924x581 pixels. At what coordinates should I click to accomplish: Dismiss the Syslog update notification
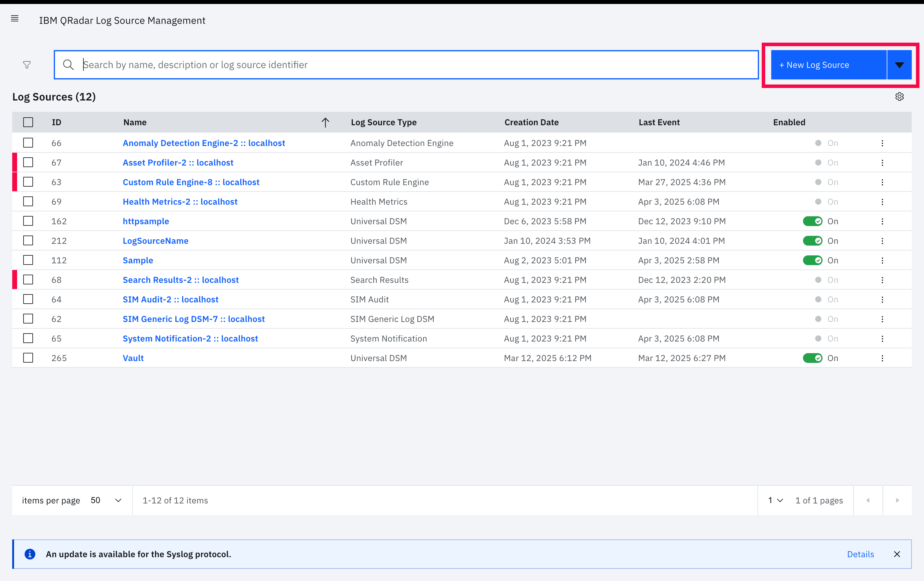(x=897, y=554)
